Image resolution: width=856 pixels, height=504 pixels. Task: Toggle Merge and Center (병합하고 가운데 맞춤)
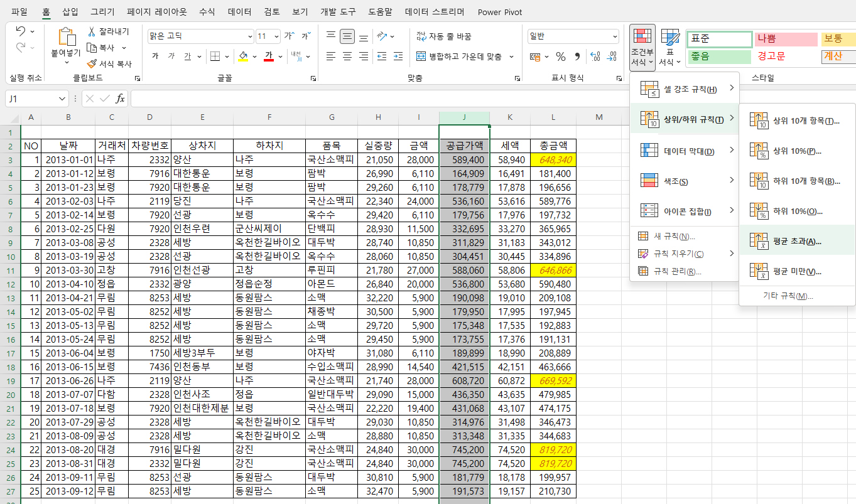[x=459, y=56]
